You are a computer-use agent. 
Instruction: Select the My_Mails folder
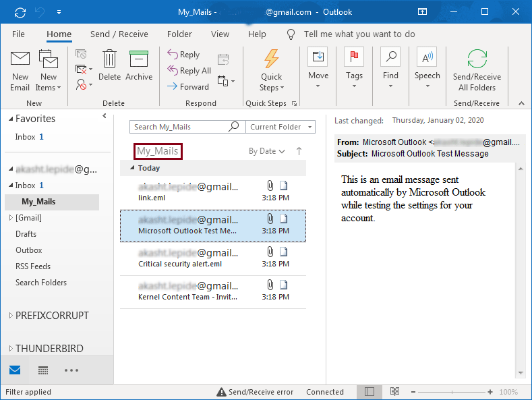pos(52,202)
